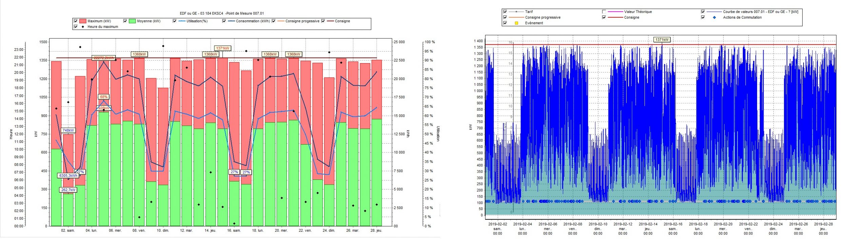Image resolution: width=868 pixels, height=239 pixels.
Task: Click the 'Valeur Théorique' legend label
Action: [x=638, y=12]
